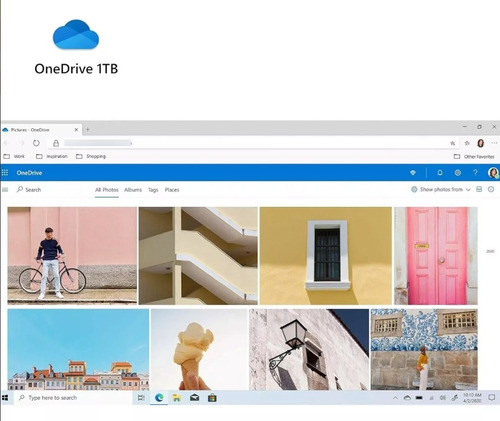Image resolution: width=500 pixels, height=421 pixels.
Task: Click in the OneDrive Search box
Action: tap(29, 190)
